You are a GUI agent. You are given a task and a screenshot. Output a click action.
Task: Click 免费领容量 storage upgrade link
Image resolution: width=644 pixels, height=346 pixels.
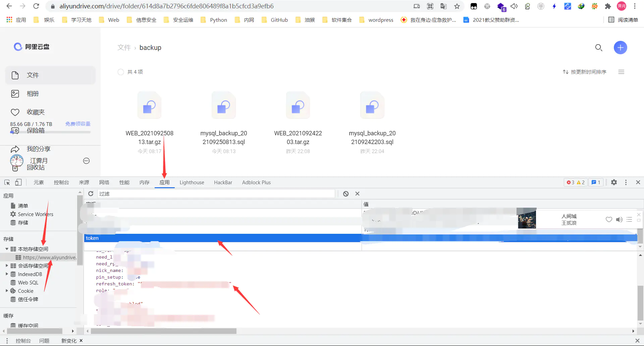pyautogui.click(x=78, y=124)
